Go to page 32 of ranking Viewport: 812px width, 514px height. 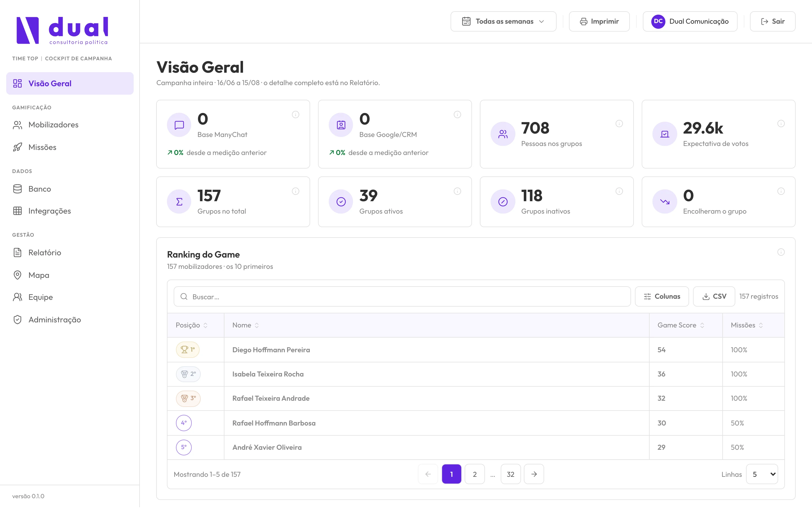click(x=511, y=474)
